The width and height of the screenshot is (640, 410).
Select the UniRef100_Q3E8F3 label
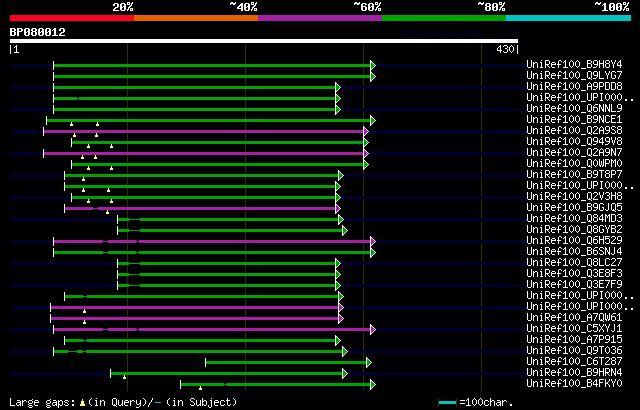tap(574, 274)
